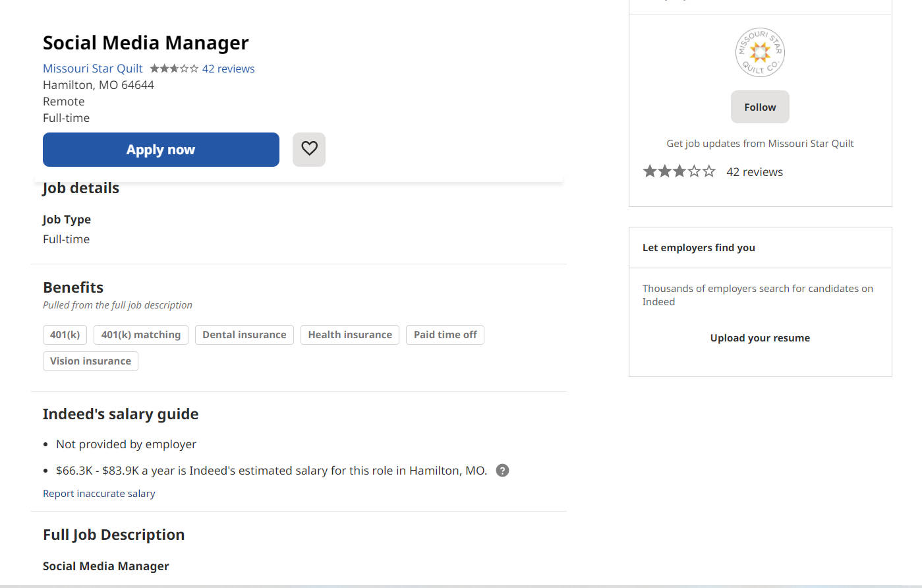The height and width of the screenshot is (588, 922).
Task: Select the Dental insurance benefit tag
Action: click(x=245, y=335)
